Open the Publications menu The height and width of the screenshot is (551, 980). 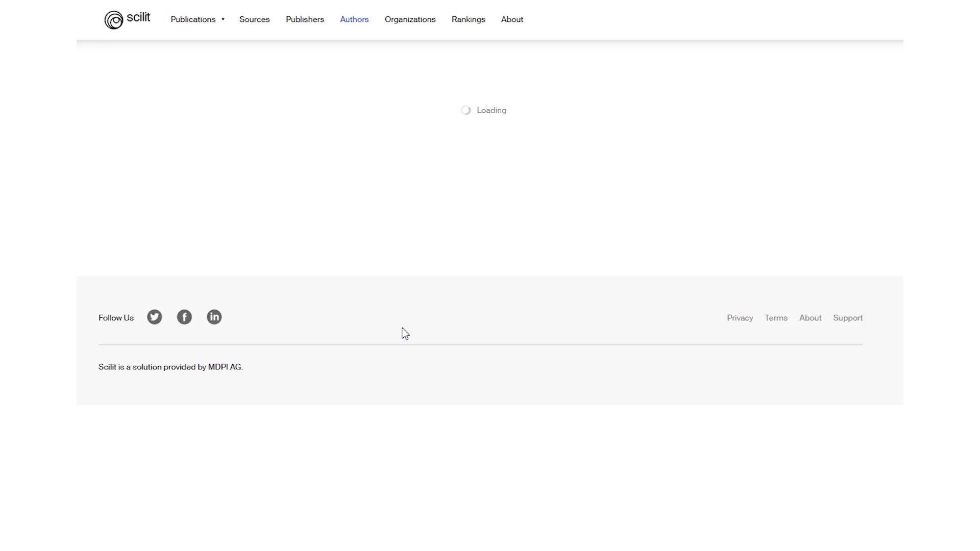(193, 19)
